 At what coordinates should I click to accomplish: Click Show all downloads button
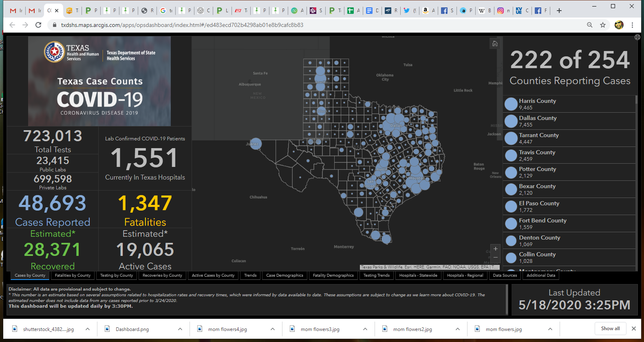coord(610,329)
